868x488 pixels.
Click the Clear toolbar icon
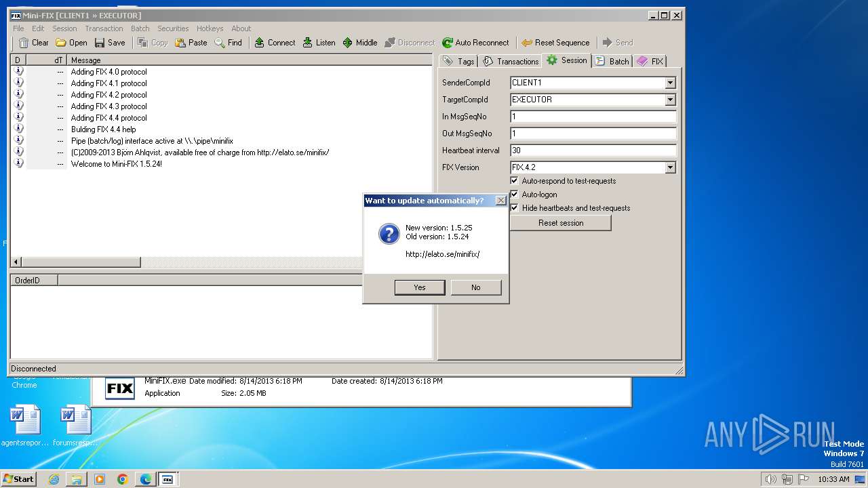[24, 43]
